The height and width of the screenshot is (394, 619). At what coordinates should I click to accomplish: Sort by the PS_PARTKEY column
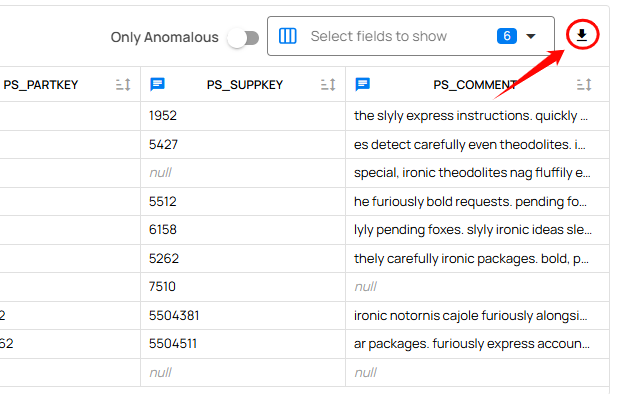(x=123, y=84)
